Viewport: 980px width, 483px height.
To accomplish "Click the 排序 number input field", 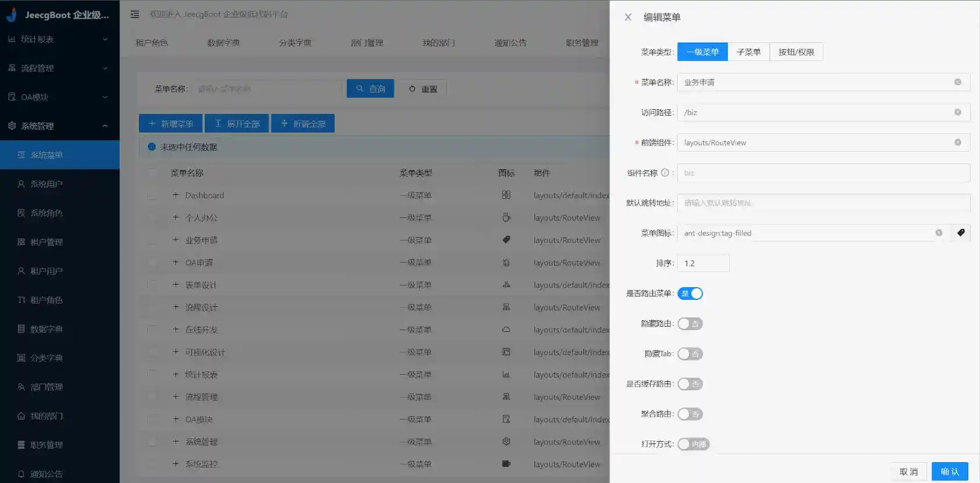I will [703, 263].
